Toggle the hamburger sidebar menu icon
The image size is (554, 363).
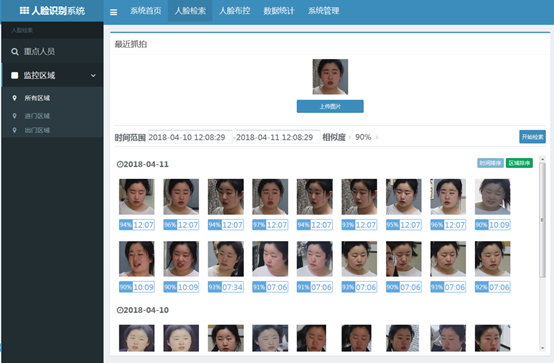(x=113, y=12)
